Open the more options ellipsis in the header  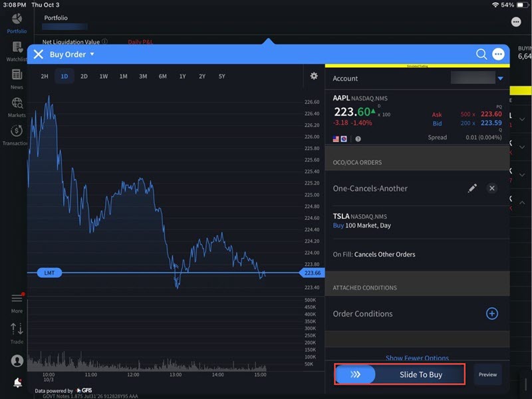[x=498, y=55]
